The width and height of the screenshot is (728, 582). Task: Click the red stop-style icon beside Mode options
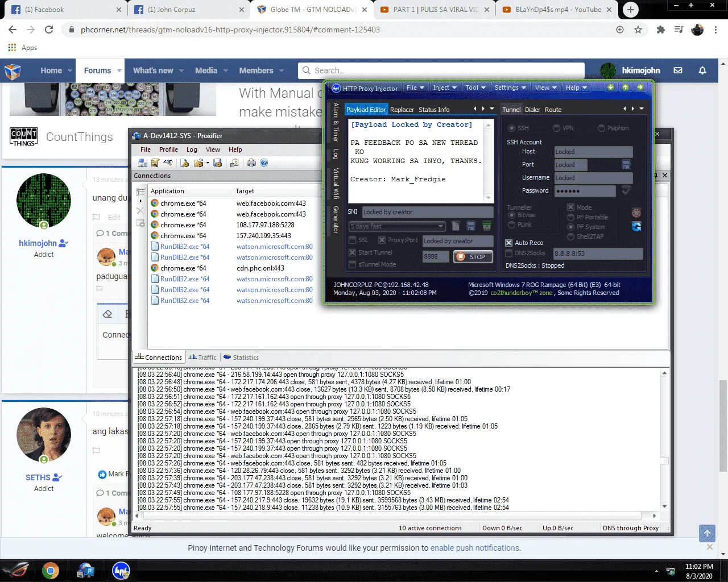point(636,213)
